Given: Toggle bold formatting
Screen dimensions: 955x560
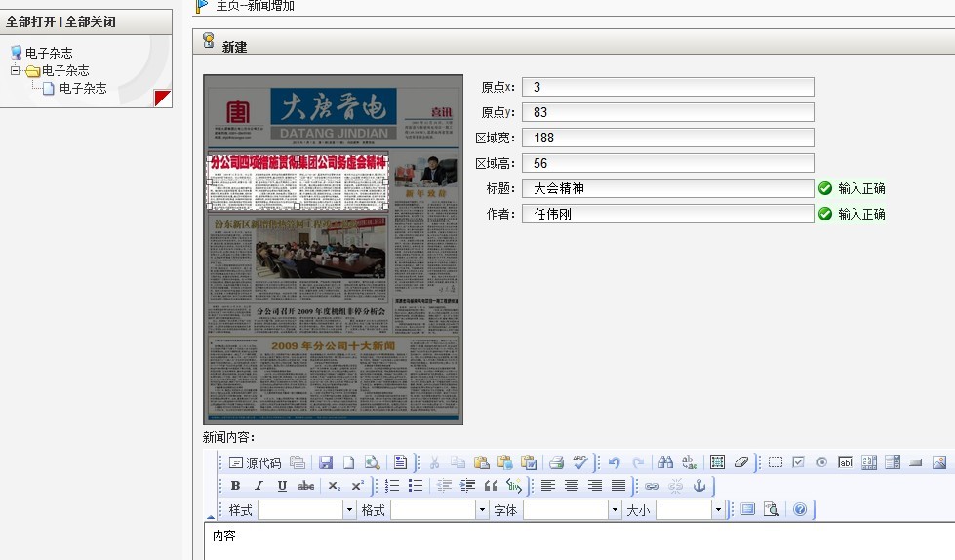Looking at the screenshot, I should coord(235,486).
